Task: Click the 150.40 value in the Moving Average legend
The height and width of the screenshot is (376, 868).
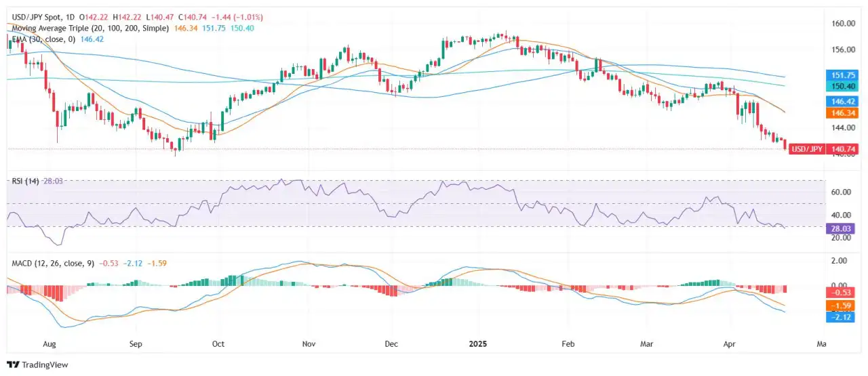Action: [x=241, y=28]
